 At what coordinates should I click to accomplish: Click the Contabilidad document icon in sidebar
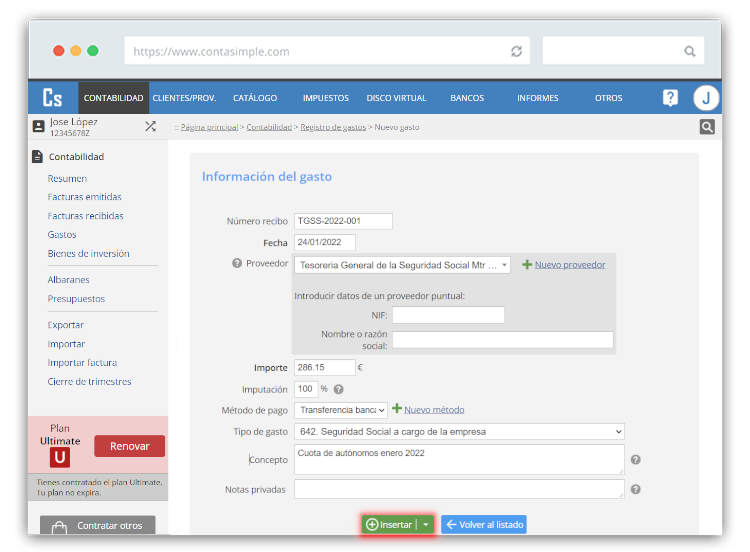[37, 156]
